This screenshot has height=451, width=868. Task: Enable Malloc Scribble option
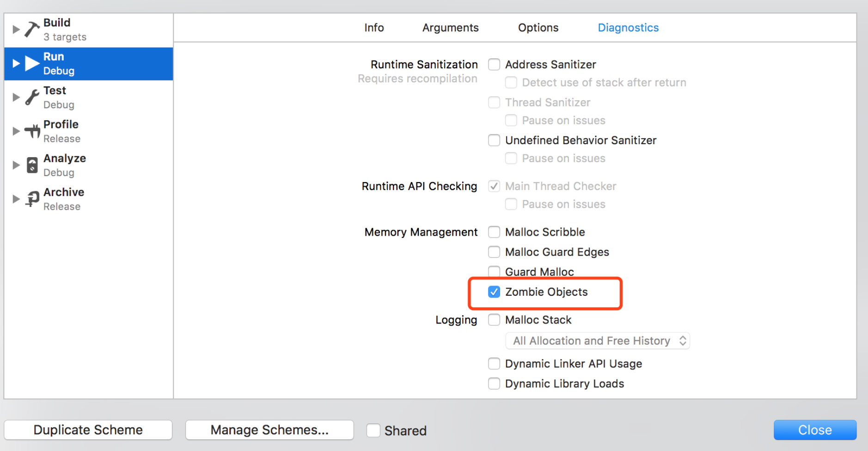[494, 232]
